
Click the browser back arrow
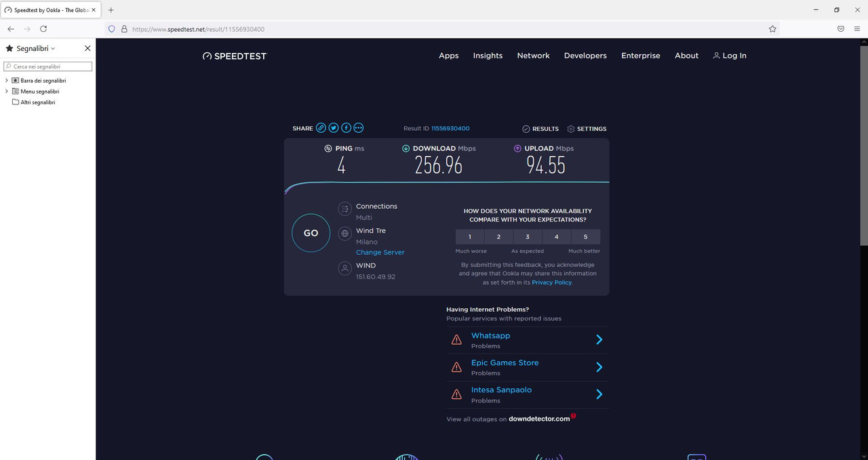pyautogui.click(x=11, y=29)
